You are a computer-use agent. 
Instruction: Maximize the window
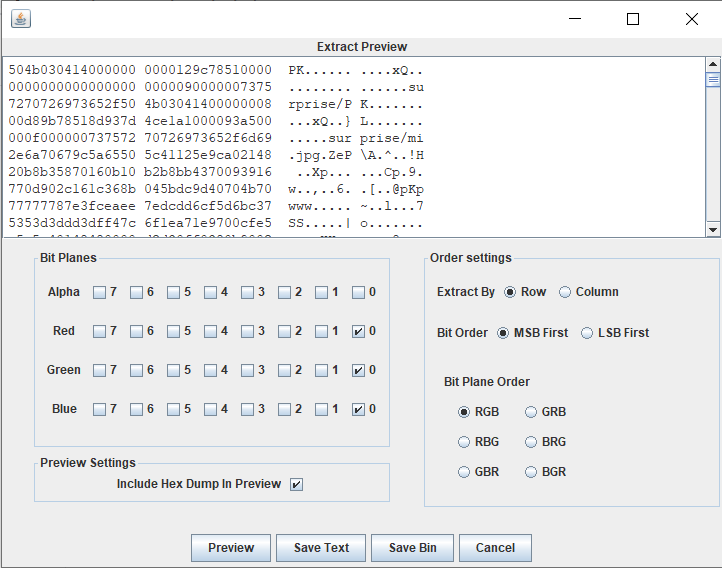(x=633, y=19)
